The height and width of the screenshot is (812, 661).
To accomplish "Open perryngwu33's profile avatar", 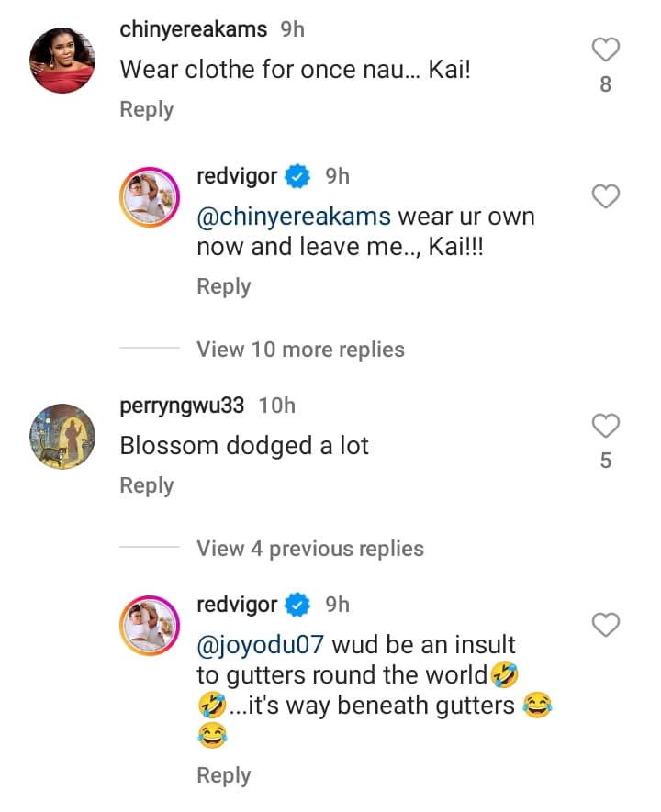I will (62, 436).
